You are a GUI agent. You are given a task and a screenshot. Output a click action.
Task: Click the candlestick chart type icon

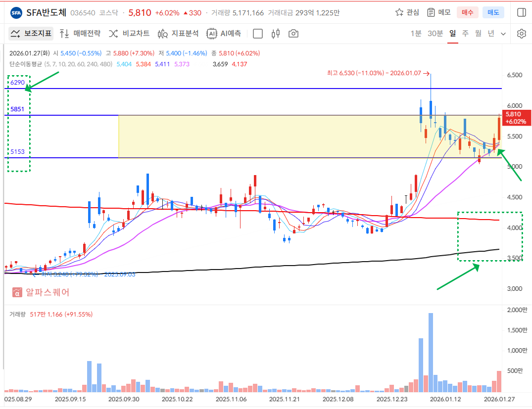tap(276, 34)
